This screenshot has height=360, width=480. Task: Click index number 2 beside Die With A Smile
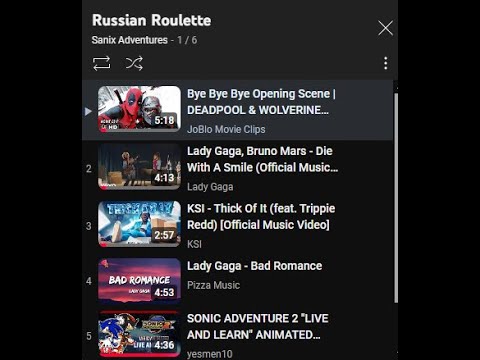(x=89, y=169)
